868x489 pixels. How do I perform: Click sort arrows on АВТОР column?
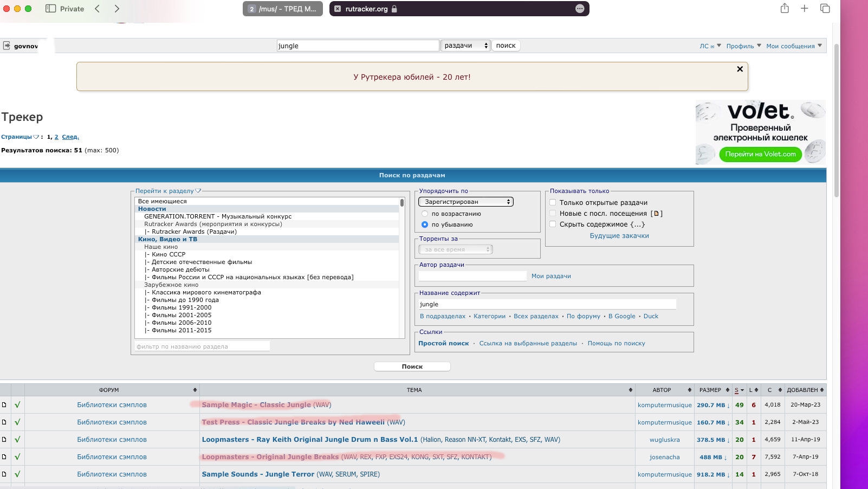[x=690, y=390]
